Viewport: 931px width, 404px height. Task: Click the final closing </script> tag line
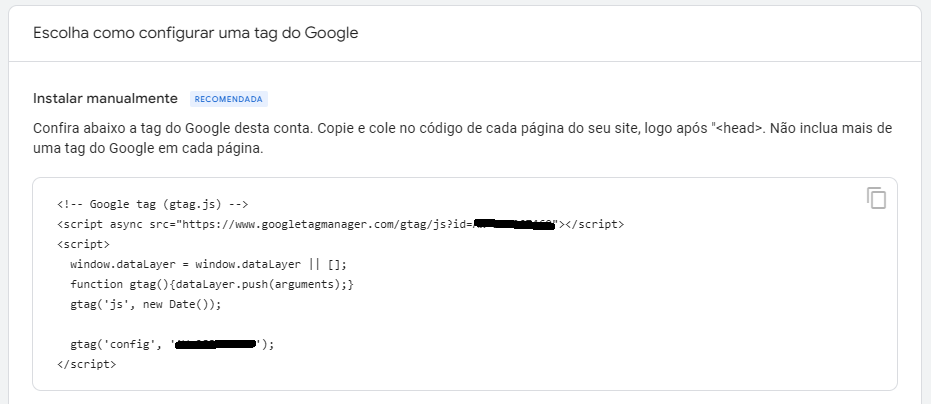(87, 365)
